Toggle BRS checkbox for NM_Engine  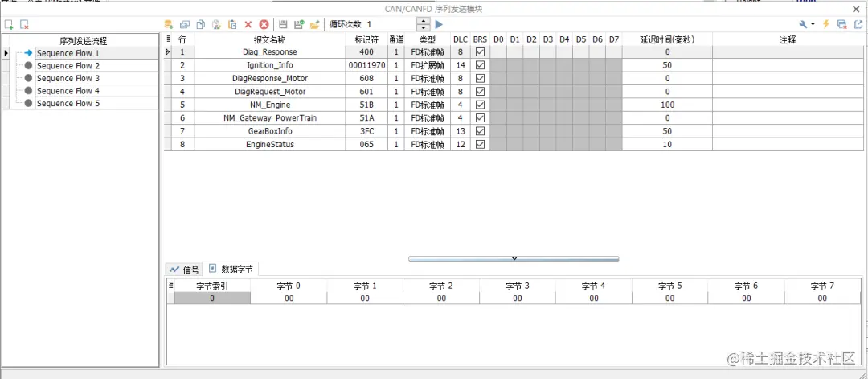pyautogui.click(x=480, y=105)
